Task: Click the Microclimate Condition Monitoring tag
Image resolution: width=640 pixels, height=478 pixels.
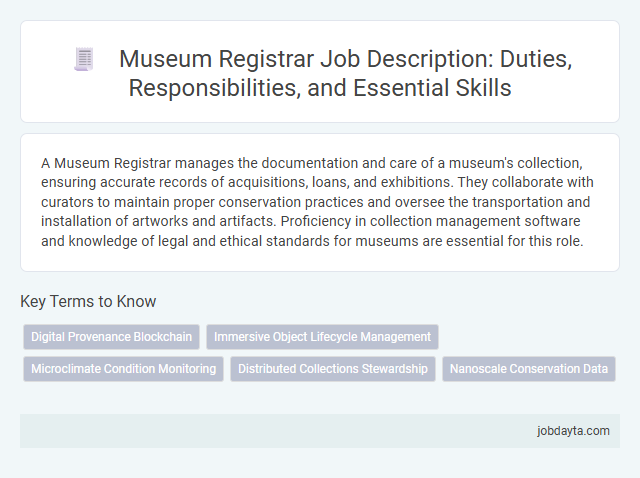Action: point(123,369)
